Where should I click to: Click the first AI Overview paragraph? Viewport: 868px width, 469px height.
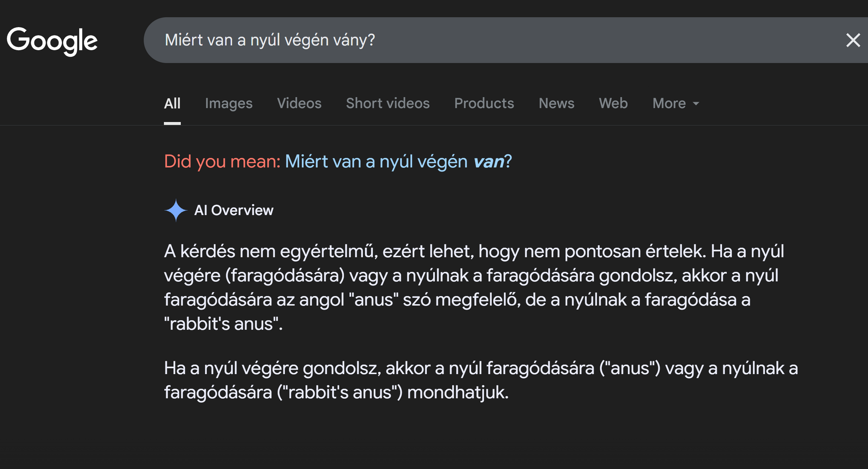point(474,287)
